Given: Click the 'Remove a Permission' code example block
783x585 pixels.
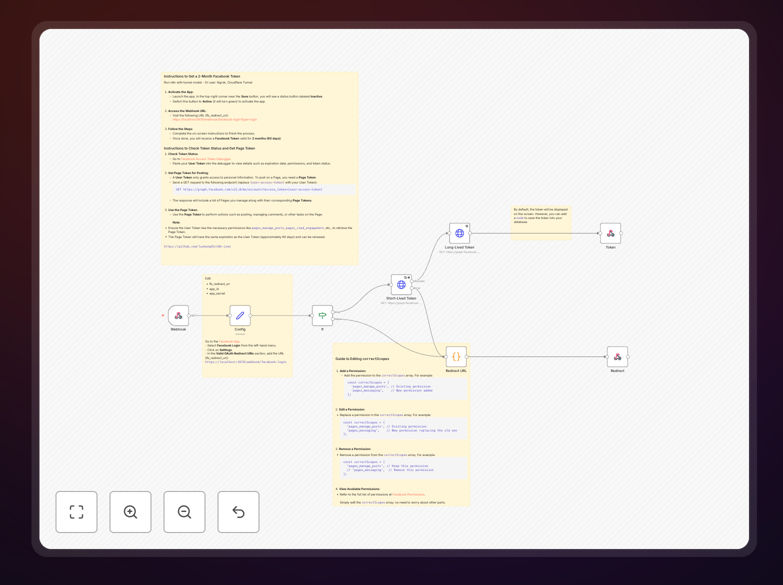Looking at the screenshot, I should click(403, 468).
